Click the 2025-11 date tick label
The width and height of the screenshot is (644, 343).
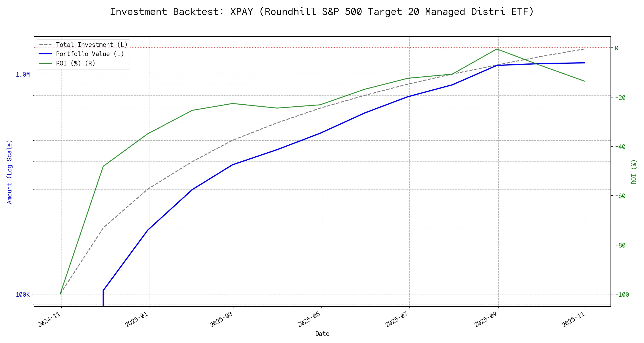tap(574, 320)
